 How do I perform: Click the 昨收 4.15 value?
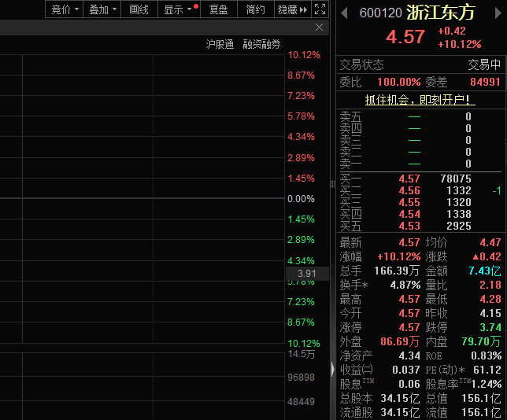(x=490, y=313)
